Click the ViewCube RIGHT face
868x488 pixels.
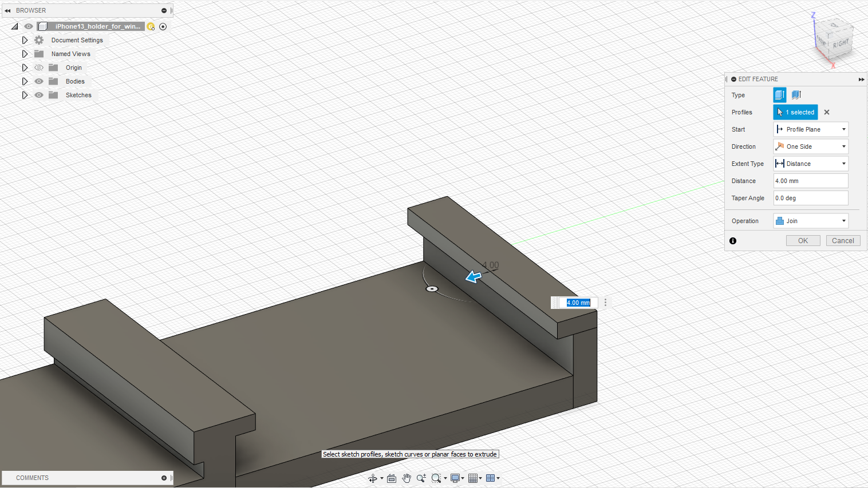tap(841, 43)
